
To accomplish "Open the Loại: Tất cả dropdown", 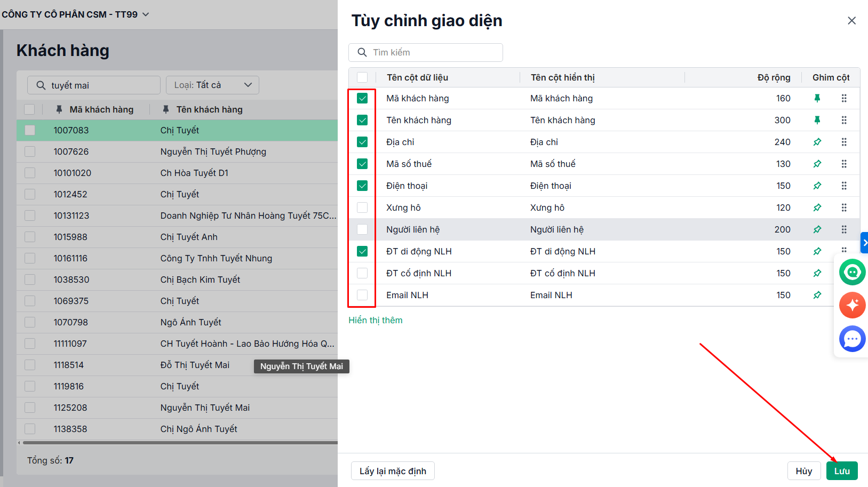I will 212,85.
